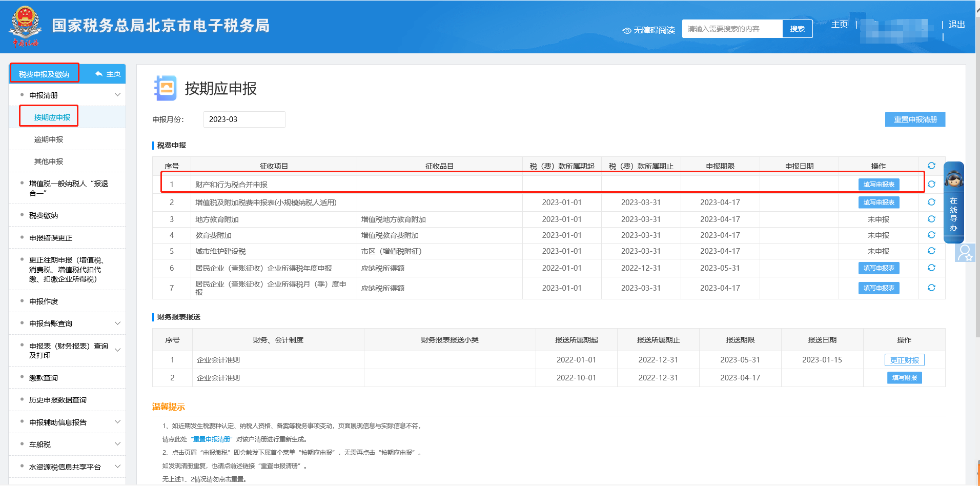Image resolution: width=980 pixels, height=486 pixels.
Task: Refresh the 教育费附加 row
Action: 931,235
